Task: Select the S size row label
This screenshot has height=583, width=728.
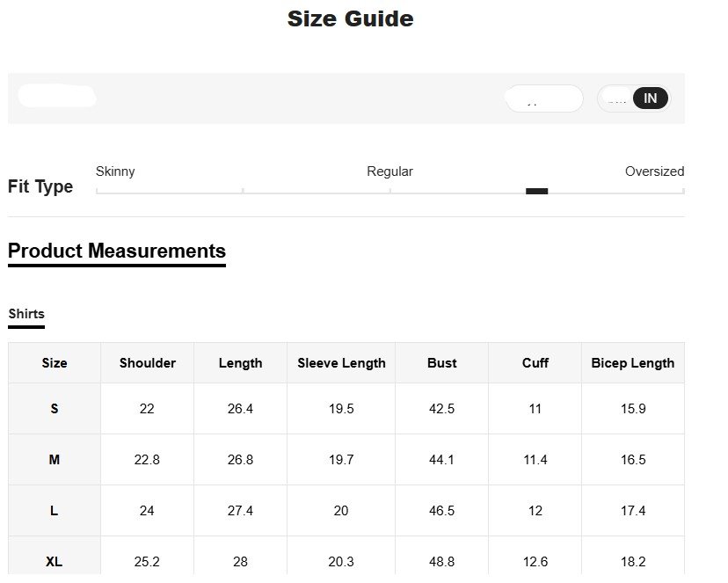Action: point(55,409)
